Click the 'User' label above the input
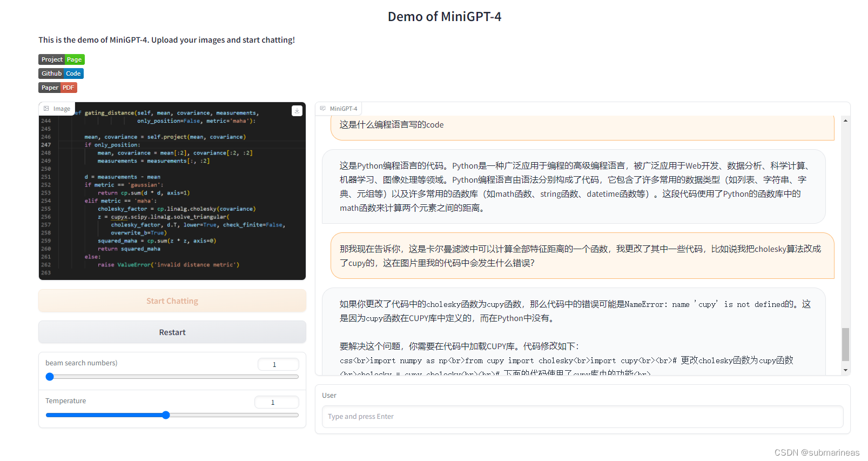Screen dimensions: 868x461 [329, 396]
